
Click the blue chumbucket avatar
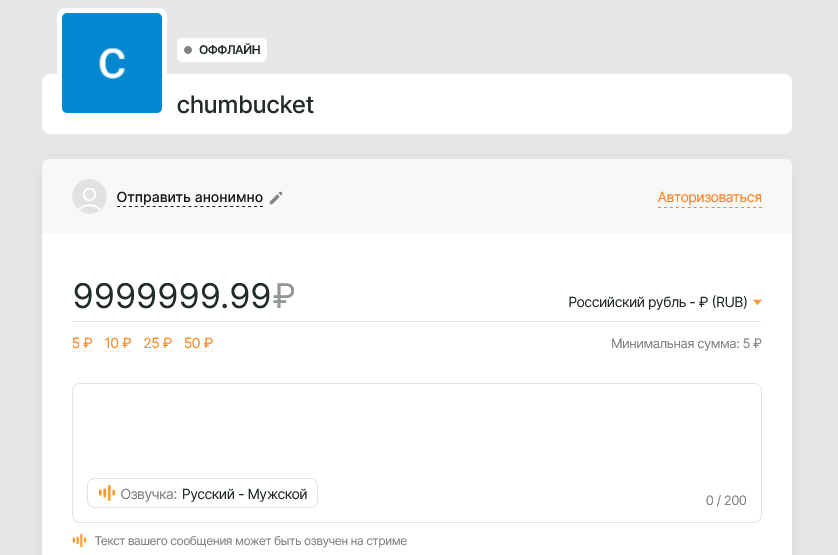click(x=112, y=63)
